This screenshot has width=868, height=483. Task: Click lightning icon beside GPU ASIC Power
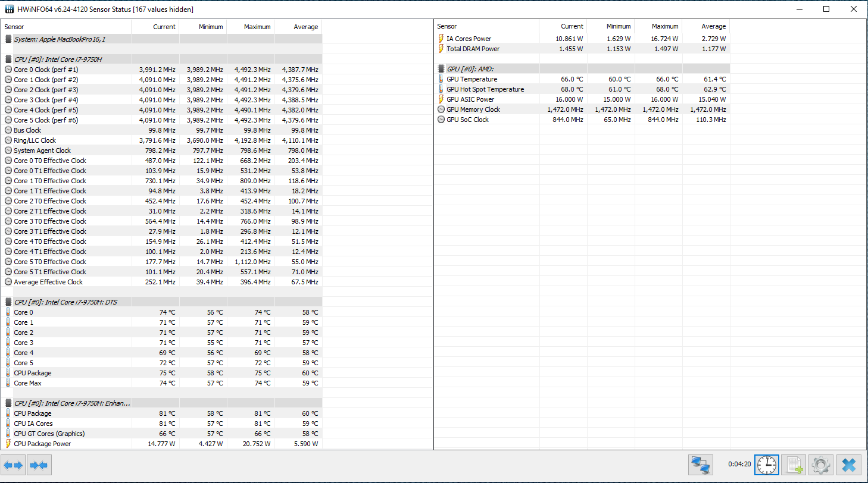[x=441, y=99]
